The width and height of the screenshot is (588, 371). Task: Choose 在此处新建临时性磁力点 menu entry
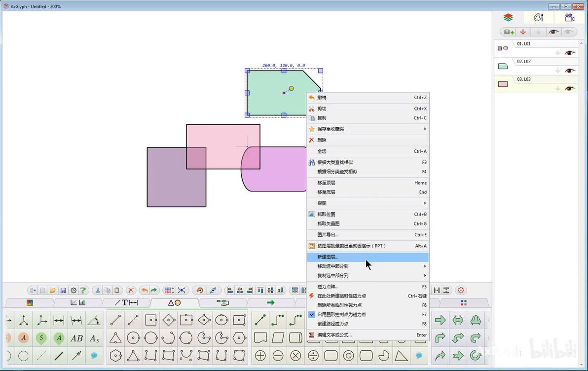pyautogui.click(x=367, y=296)
